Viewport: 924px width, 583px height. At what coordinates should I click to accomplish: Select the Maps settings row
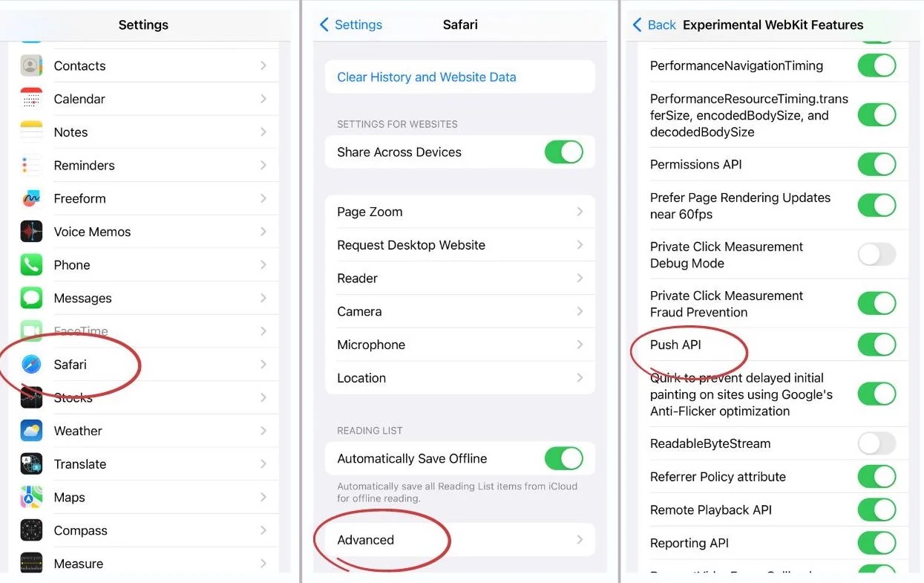tap(144, 498)
